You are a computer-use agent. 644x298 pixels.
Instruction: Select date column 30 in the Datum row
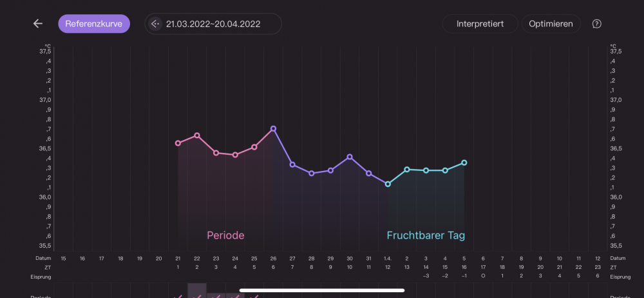pos(350,258)
